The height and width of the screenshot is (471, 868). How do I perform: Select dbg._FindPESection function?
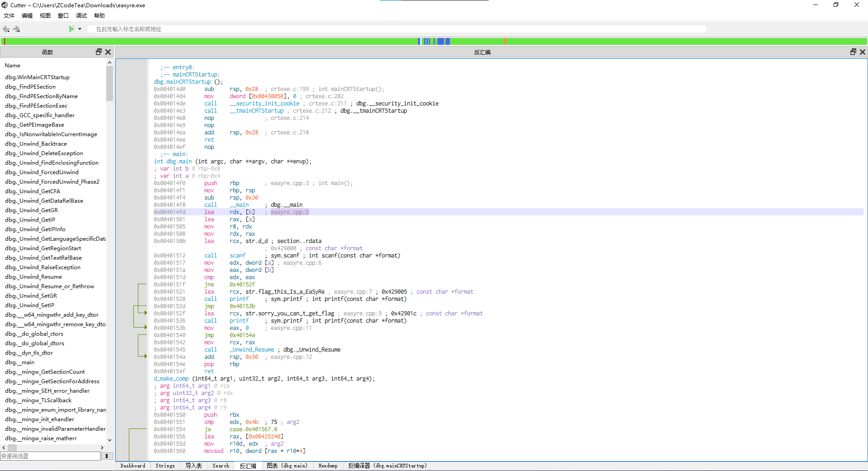(30, 87)
